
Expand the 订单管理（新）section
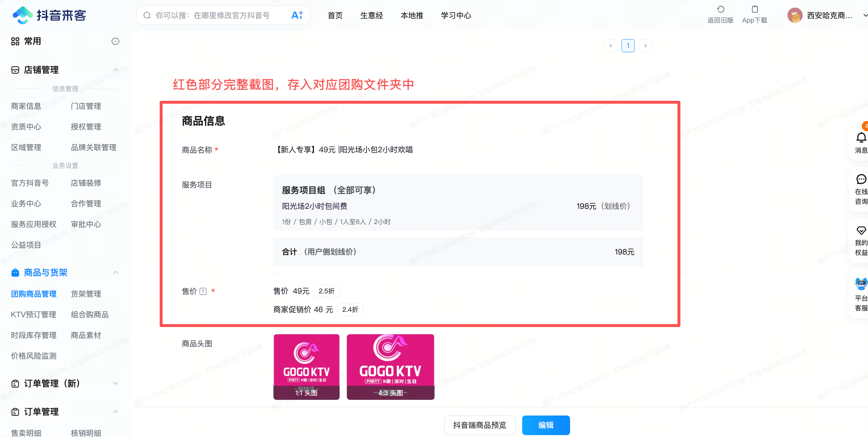[x=115, y=383]
